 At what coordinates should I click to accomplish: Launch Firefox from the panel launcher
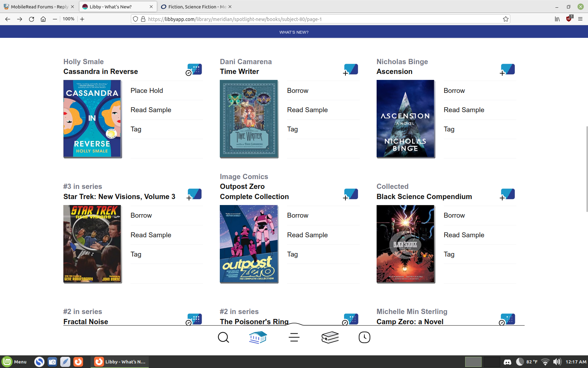pyautogui.click(x=78, y=362)
